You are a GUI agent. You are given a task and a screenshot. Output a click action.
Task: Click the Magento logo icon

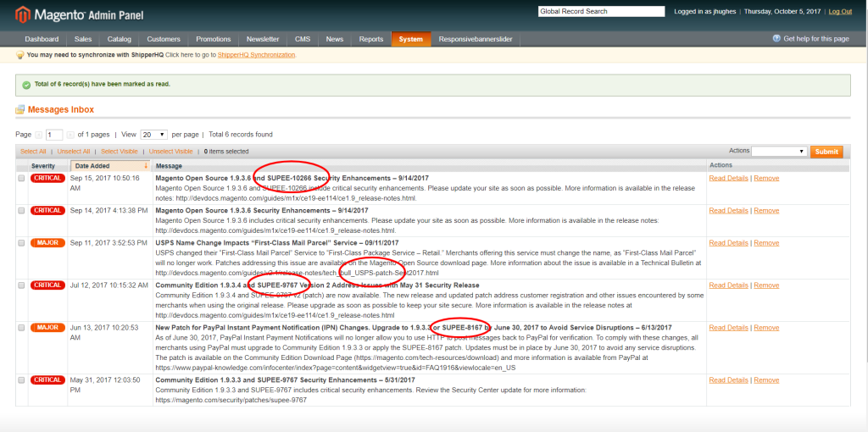[23, 15]
